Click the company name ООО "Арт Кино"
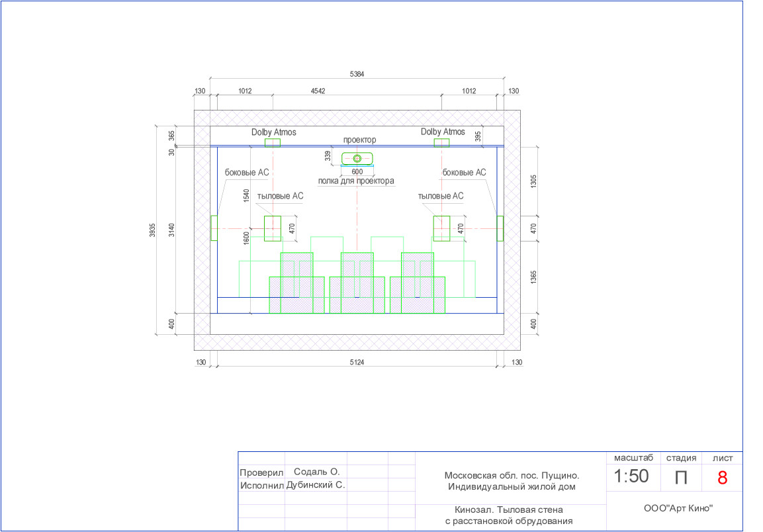 tap(678, 509)
